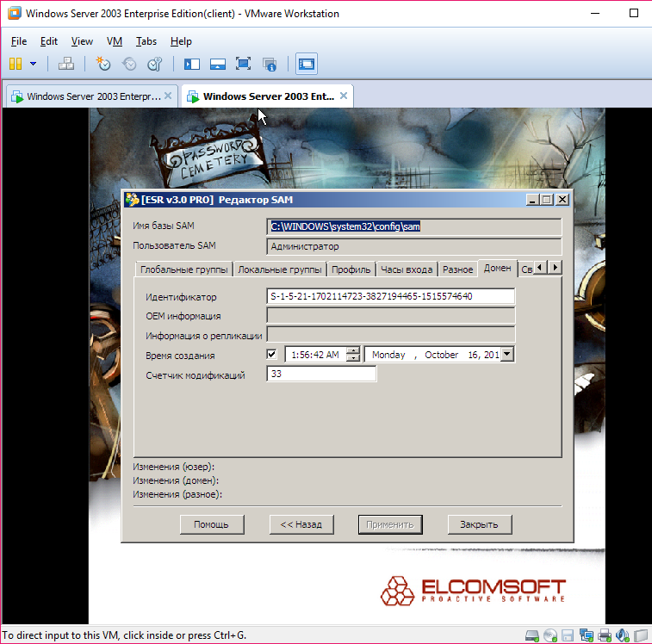Click the Идентификатор SID input field
This screenshot has height=644, width=652.
pyautogui.click(x=390, y=296)
